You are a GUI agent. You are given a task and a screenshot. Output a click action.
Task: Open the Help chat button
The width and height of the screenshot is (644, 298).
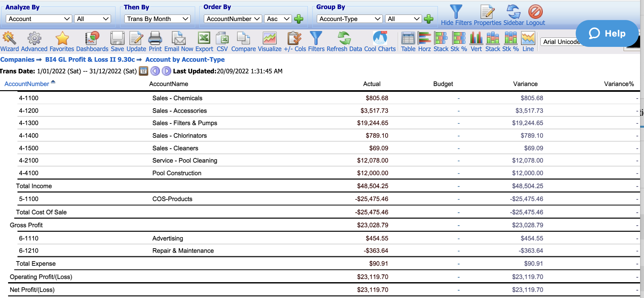coord(607,33)
